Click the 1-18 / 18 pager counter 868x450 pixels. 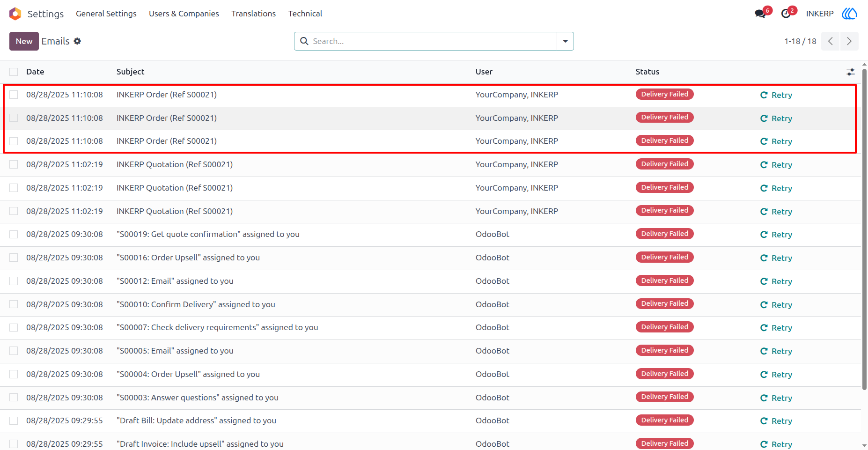tap(800, 41)
